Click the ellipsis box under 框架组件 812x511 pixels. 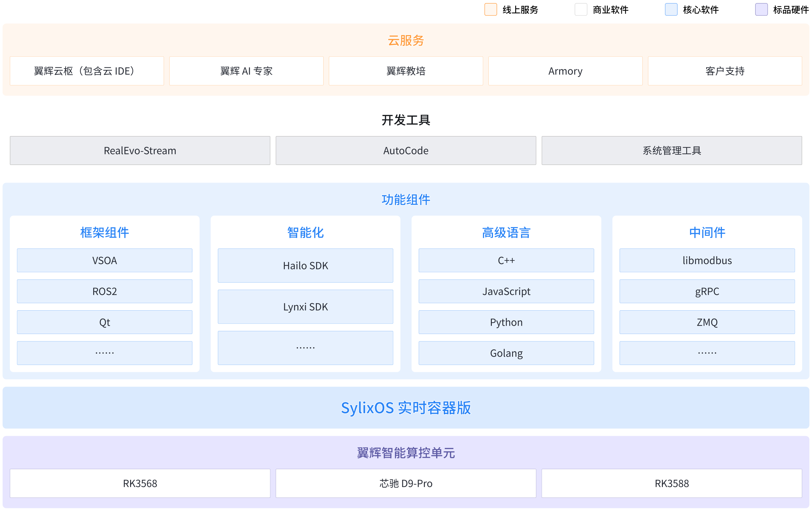(105, 353)
